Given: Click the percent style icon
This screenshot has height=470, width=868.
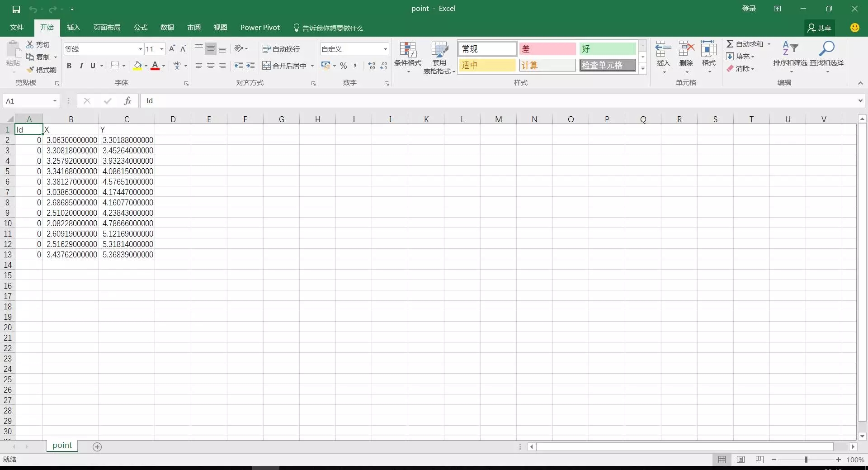Looking at the screenshot, I should tap(344, 66).
